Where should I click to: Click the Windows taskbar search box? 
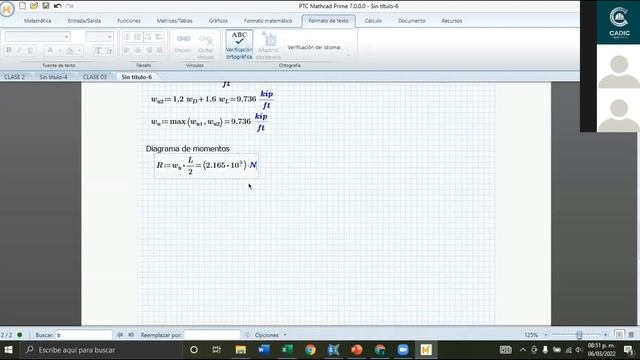[100, 350]
